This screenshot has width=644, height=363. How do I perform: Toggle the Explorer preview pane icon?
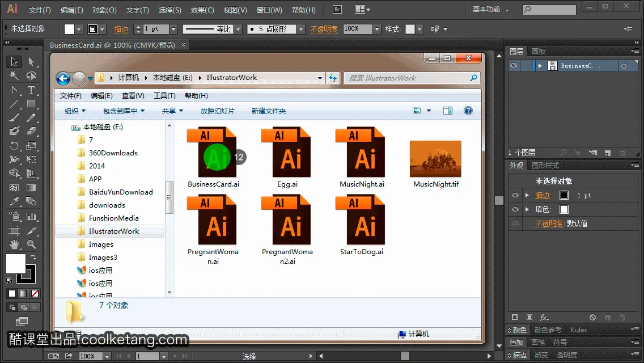click(448, 111)
